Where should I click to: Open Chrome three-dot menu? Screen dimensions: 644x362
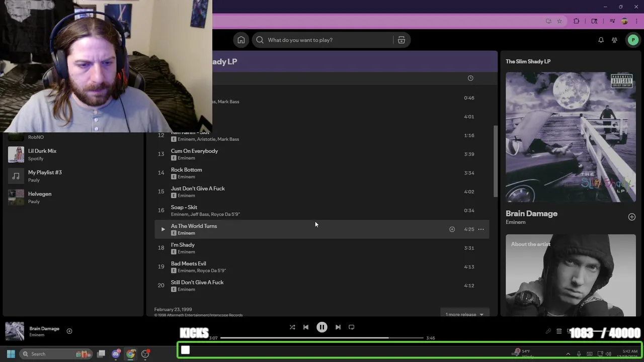636,21
